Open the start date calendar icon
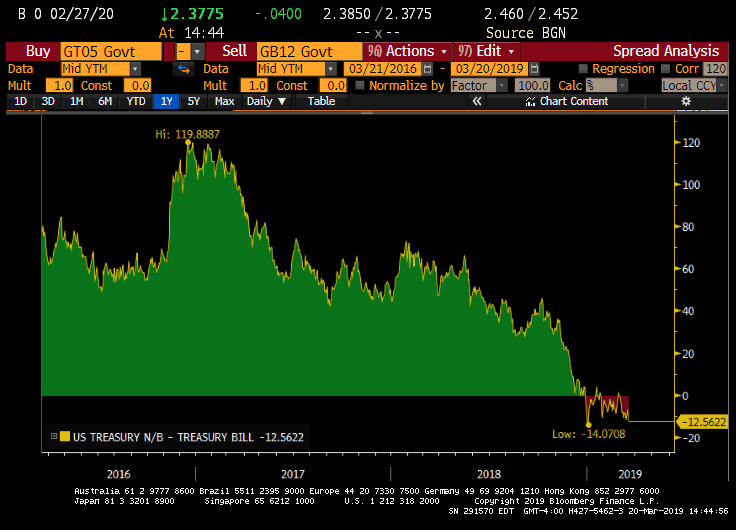The width and height of the screenshot is (736, 530). (427, 69)
